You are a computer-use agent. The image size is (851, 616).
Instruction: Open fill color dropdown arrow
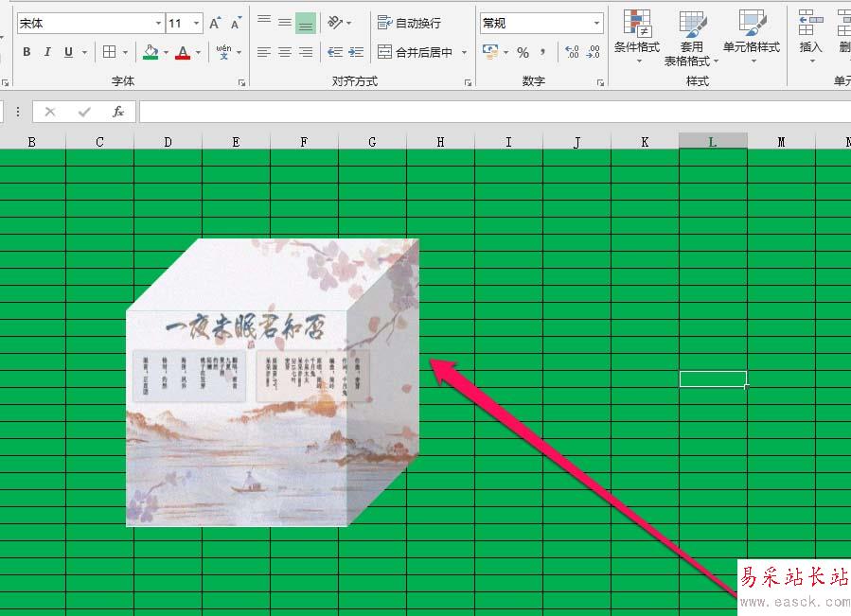tap(166, 53)
